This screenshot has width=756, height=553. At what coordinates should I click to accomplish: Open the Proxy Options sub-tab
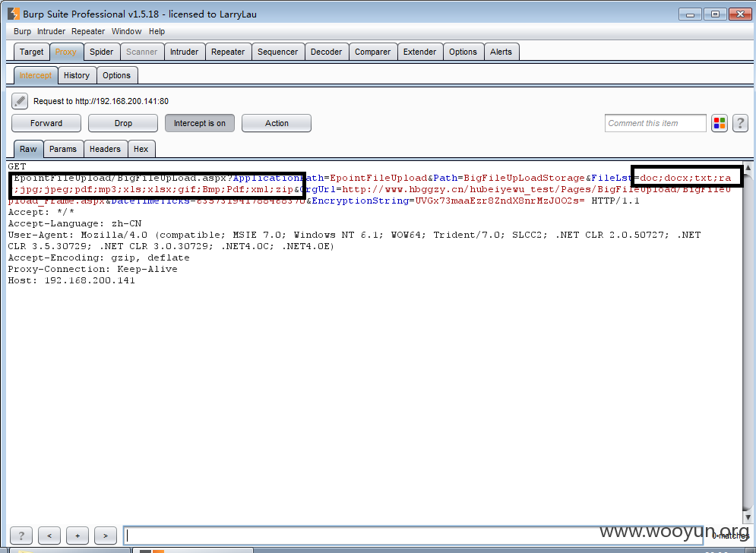tap(117, 75)
